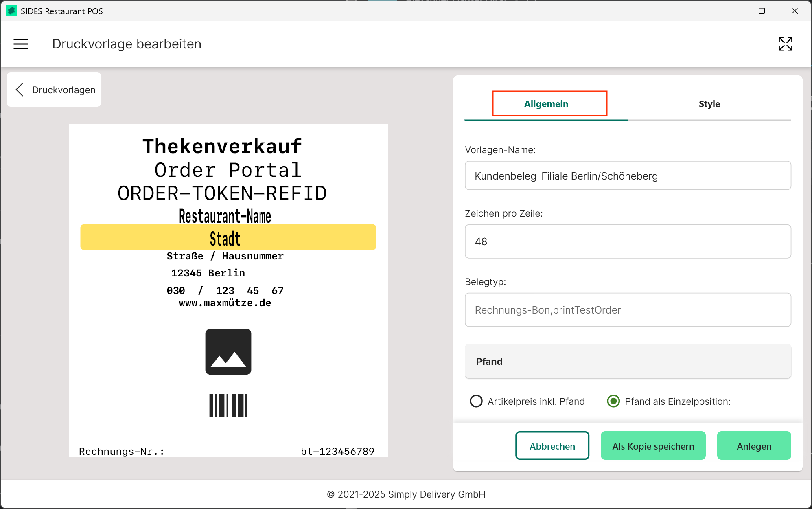
Task: Switch to the Style tab
Action: (x=709, y=104)
